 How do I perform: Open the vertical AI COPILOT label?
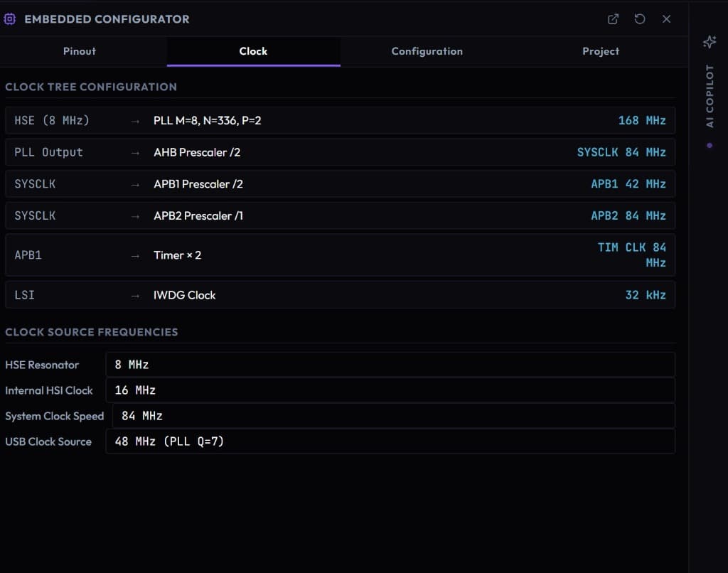coord(710,96)
